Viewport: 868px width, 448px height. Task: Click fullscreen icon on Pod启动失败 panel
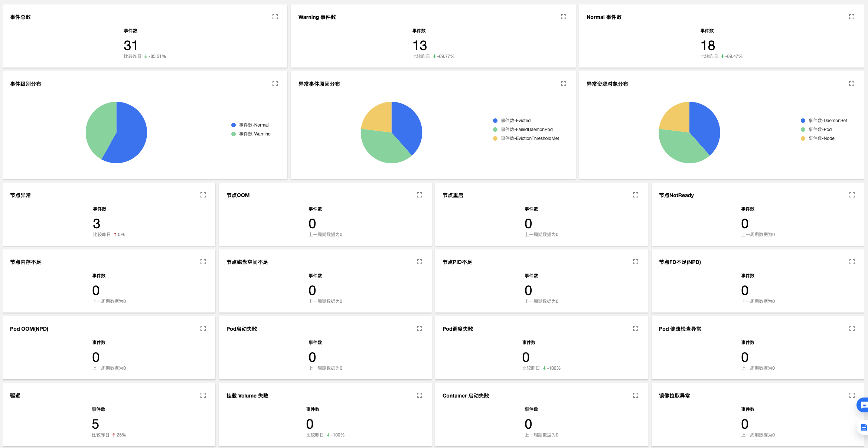[x=420, y=328]
